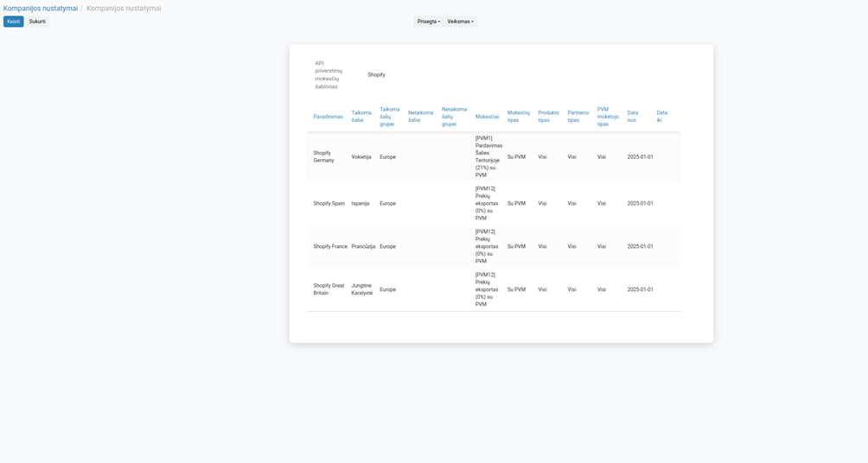Sort by Data nuo column header
868x463 pixels.
(633, 116)
